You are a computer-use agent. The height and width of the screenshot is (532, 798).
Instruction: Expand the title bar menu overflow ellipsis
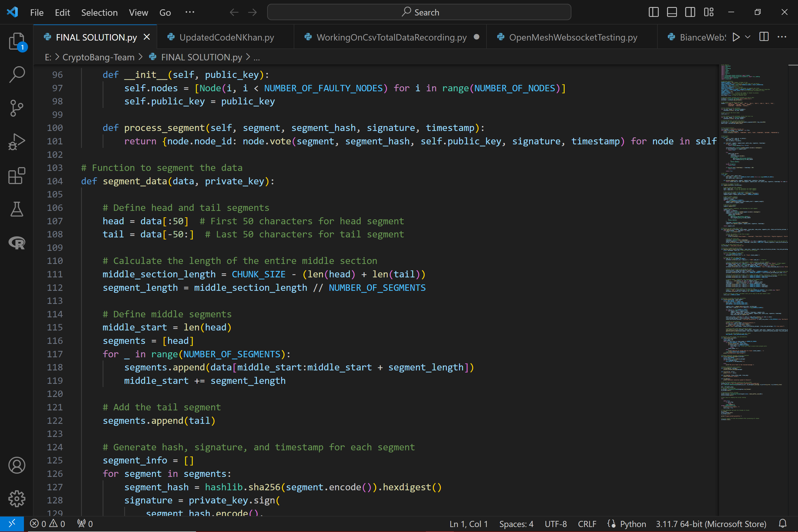coord(190,13)
